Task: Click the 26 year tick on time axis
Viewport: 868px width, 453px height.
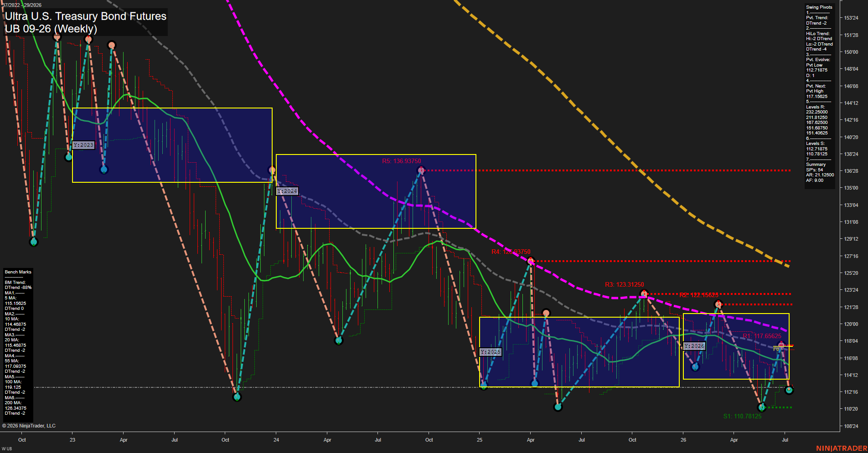Action: coord(683,440)
